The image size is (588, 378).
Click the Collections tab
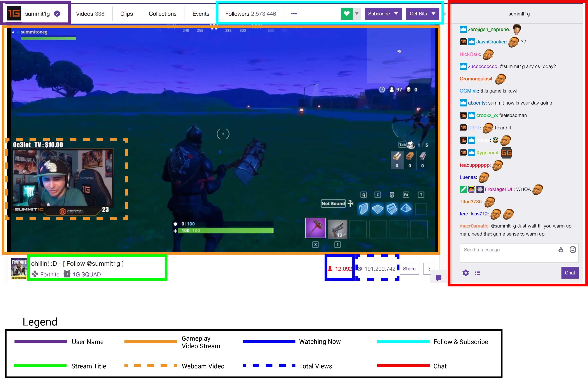point(162,13)
